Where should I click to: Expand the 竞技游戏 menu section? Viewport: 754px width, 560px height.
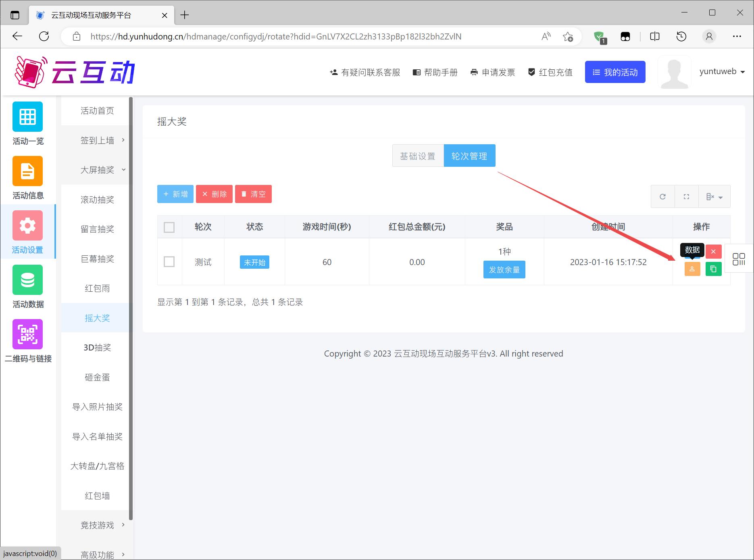pyautogui.click(x=98, y=525)
